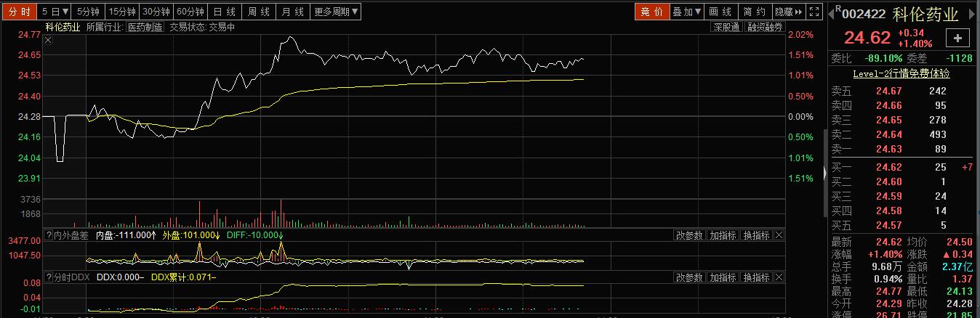Activate the 画线 drawing tool button
The width and height of the screenshot is (980, 318).
720,12
